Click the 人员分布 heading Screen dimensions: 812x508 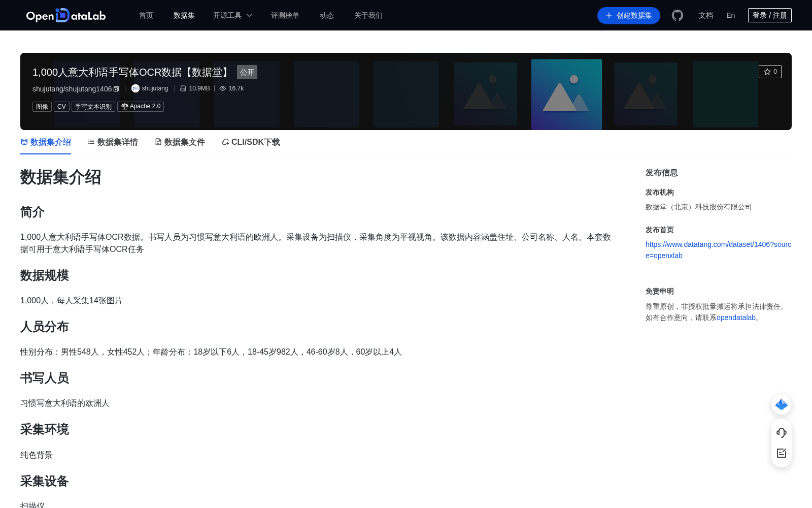pyautogui.click(x=45, y=327)
